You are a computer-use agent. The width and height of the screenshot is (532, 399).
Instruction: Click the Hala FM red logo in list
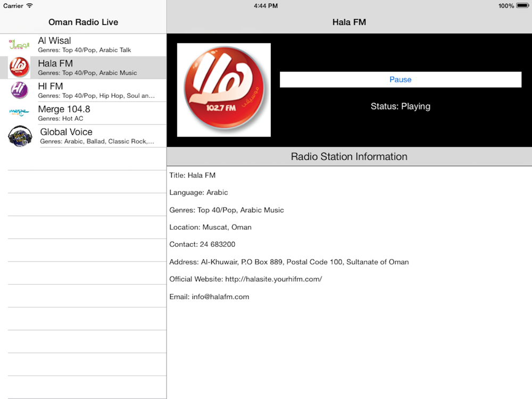pos(19,67)
